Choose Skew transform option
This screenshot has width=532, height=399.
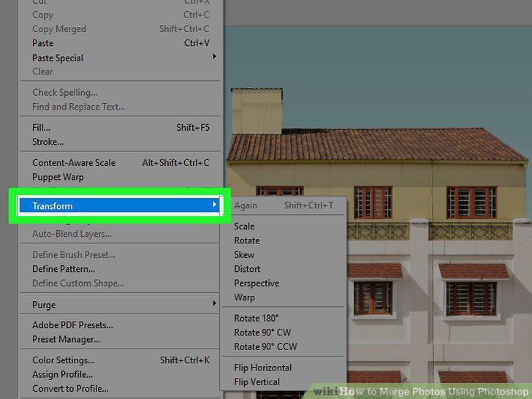pos(284,255)
